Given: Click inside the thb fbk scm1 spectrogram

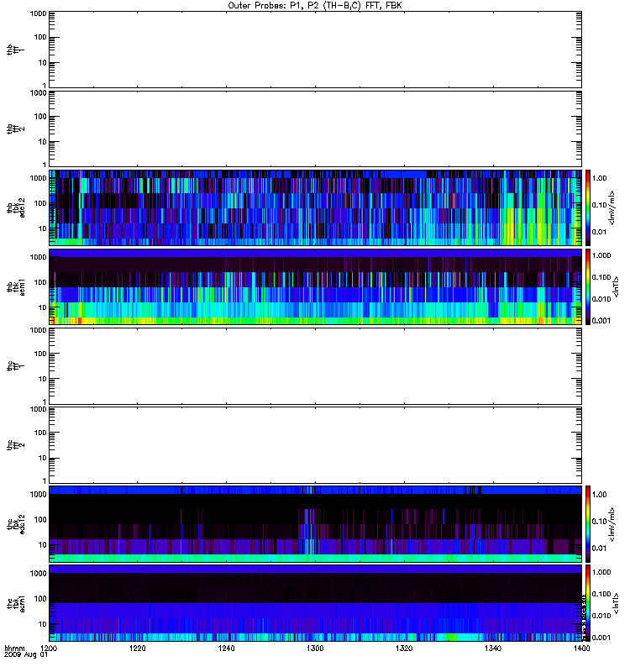Looking at the screenshot, I should 315,286.
